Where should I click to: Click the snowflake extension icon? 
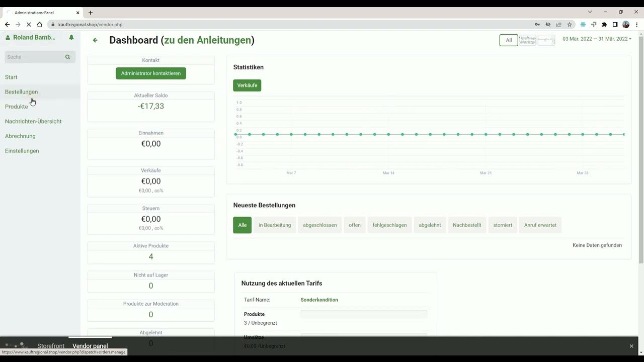[x=583, y=24]
